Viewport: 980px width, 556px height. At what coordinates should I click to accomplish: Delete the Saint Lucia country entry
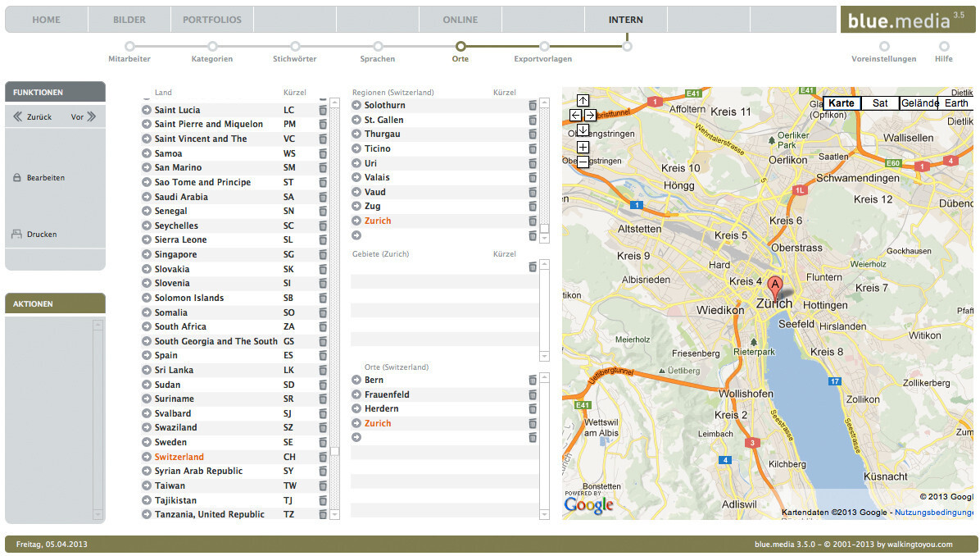(x=323, y=110)
